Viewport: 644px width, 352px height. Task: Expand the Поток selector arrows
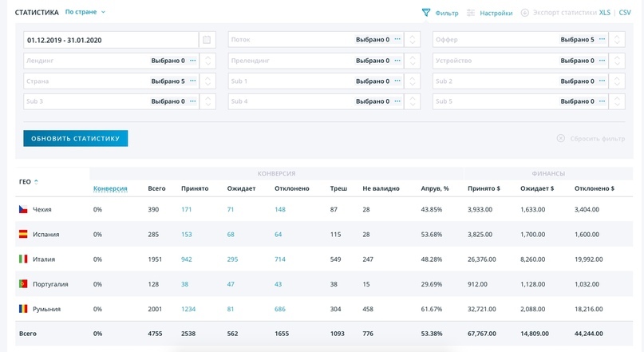413,40
